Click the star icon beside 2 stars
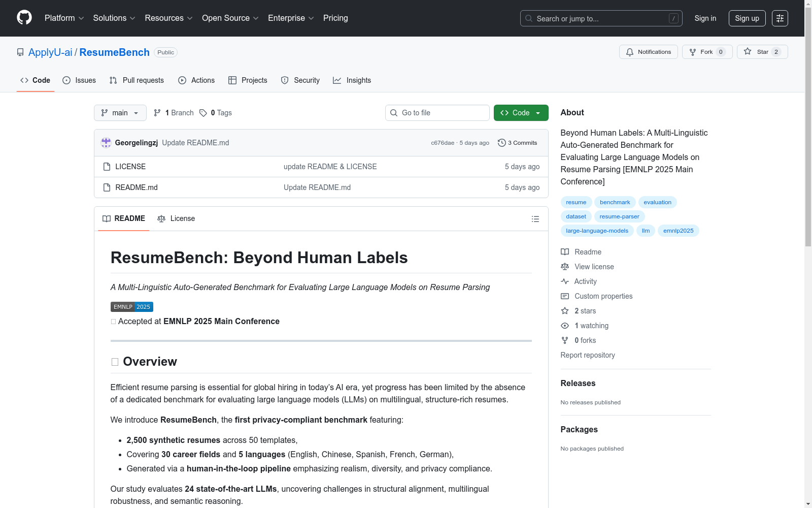Image resolution: width=812 pixels, height=508 pixels. click(565, 311)
